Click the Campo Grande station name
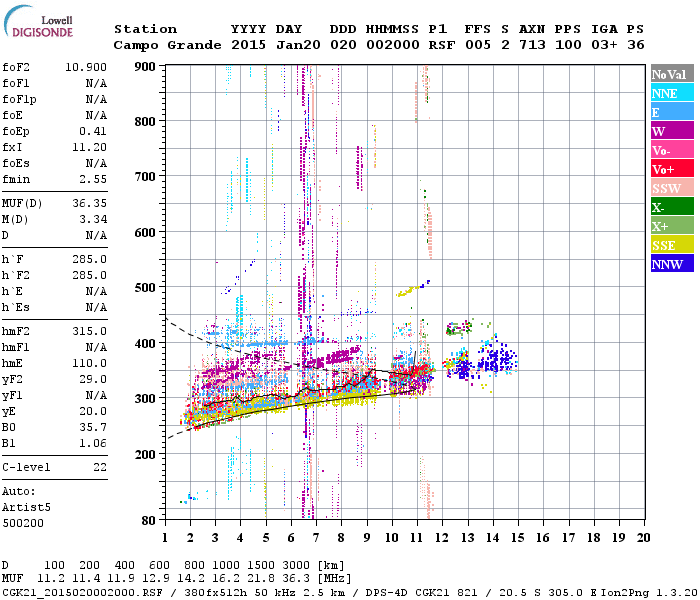Image resolution: width=700 pixels, height=600 pixels. tap(167, 45)
